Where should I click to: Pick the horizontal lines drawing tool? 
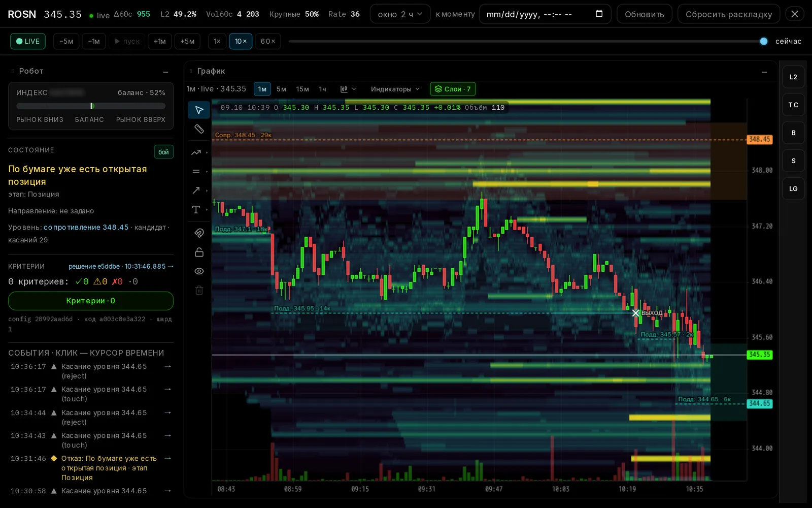(x=196, y=172)
